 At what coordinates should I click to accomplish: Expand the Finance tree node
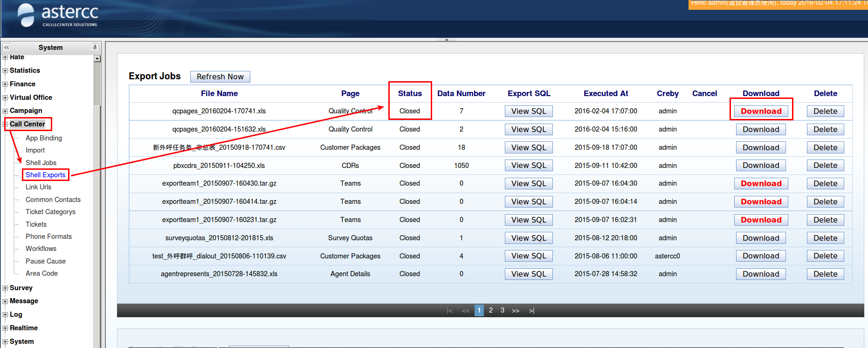(x=5, y=84)
